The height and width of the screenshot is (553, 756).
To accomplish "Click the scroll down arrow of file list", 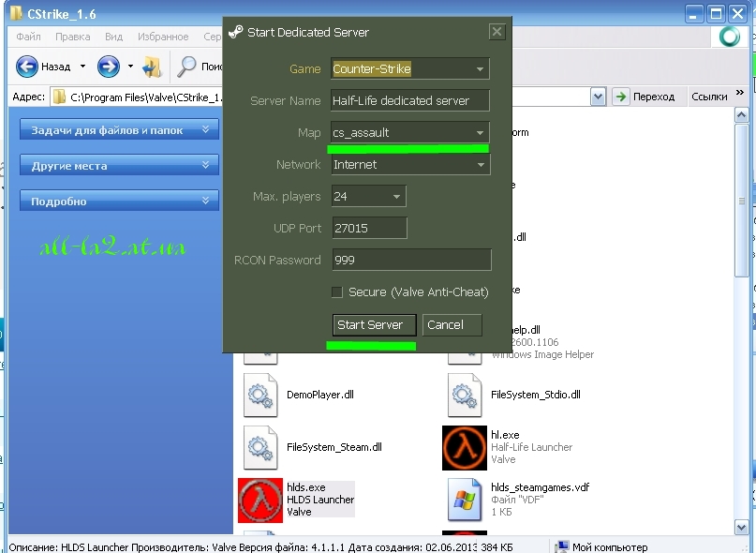I will [x=742, y=527].
